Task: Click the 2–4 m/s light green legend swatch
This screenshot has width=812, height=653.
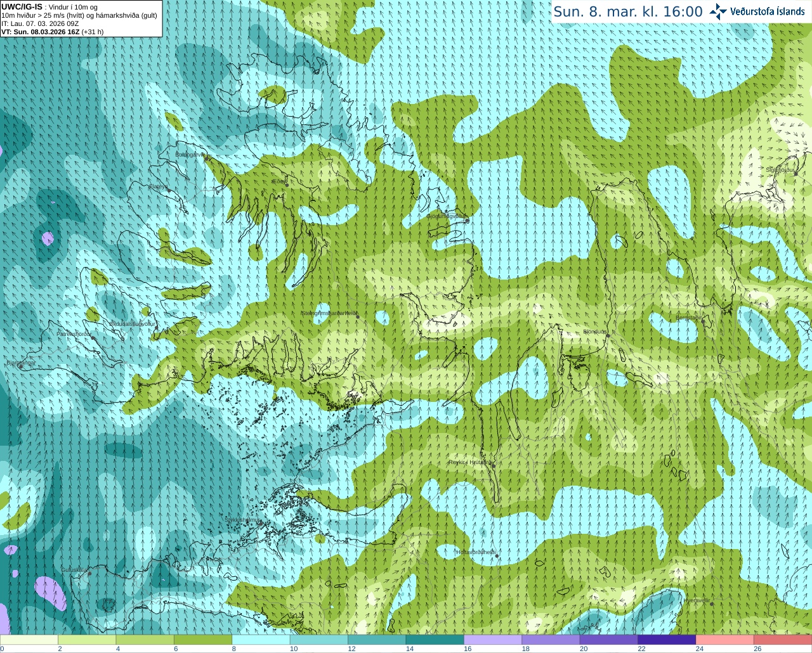Action: pyautogui.click(x=87, y=640)
